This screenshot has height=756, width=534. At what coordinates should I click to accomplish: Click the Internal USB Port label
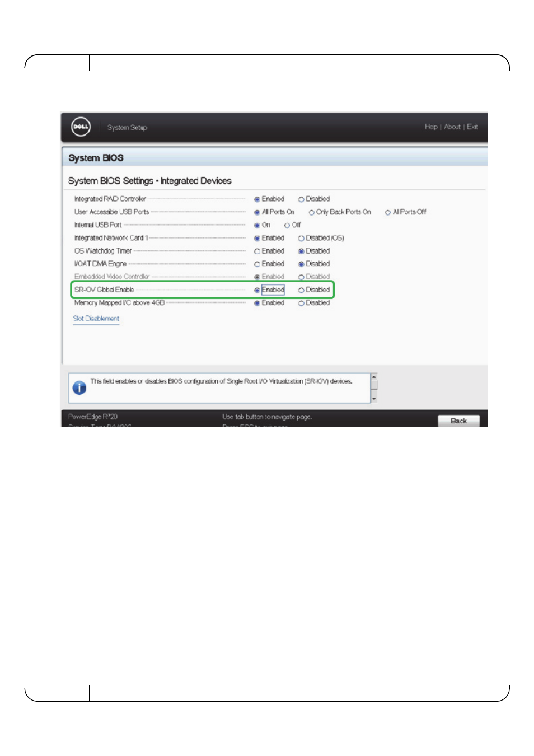(x=98, y=225)
